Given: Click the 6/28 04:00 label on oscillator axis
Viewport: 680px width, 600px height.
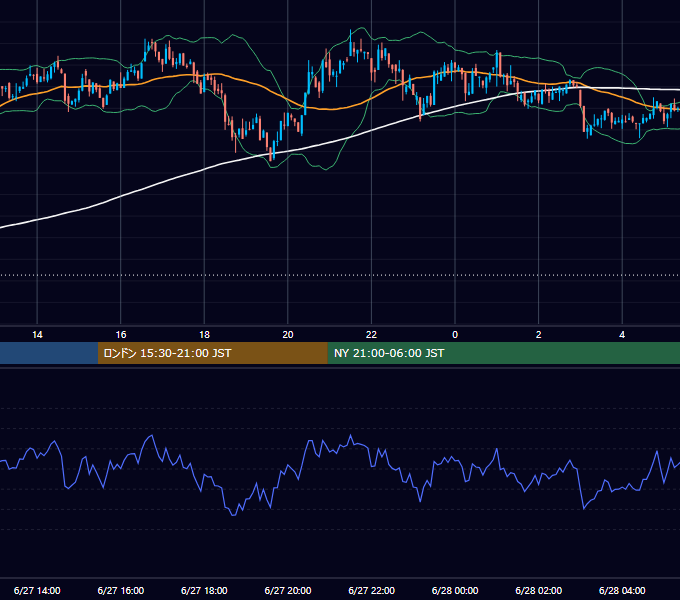Looking at the screenshot, I should [622, 590].
